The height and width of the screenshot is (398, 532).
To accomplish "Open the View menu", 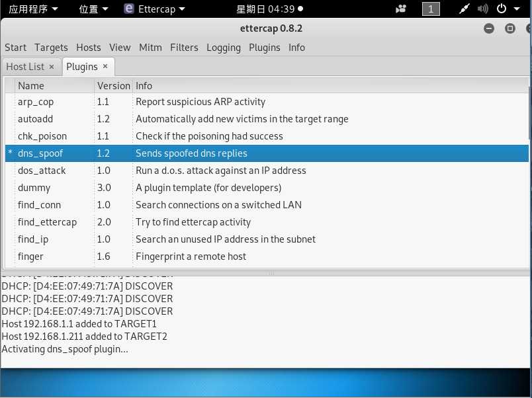I will pyautogui.click(x=120, y=48).
